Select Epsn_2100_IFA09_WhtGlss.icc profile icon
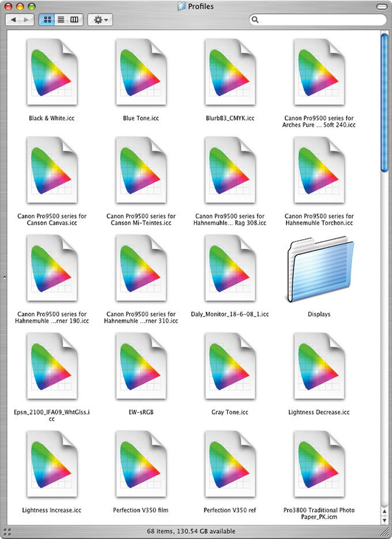 coord(52,365)
